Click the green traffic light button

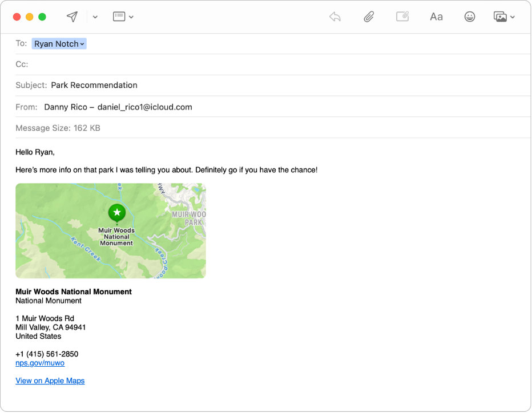(42, 17)
